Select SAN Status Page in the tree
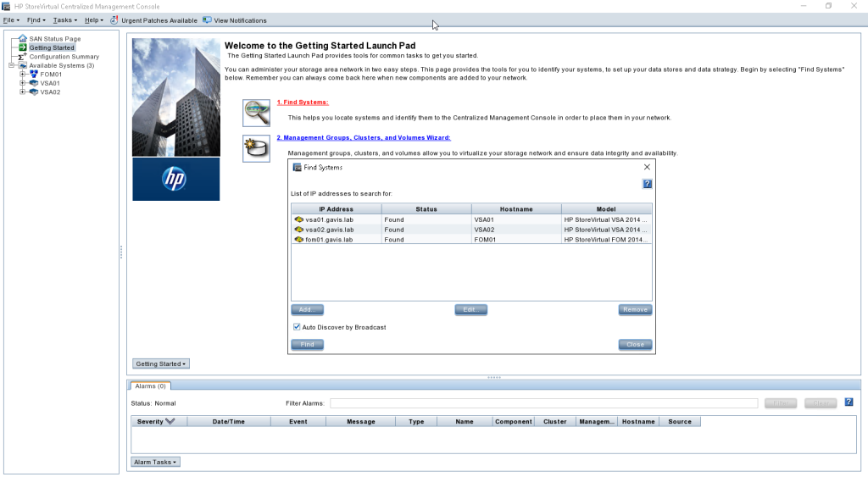 55,39
